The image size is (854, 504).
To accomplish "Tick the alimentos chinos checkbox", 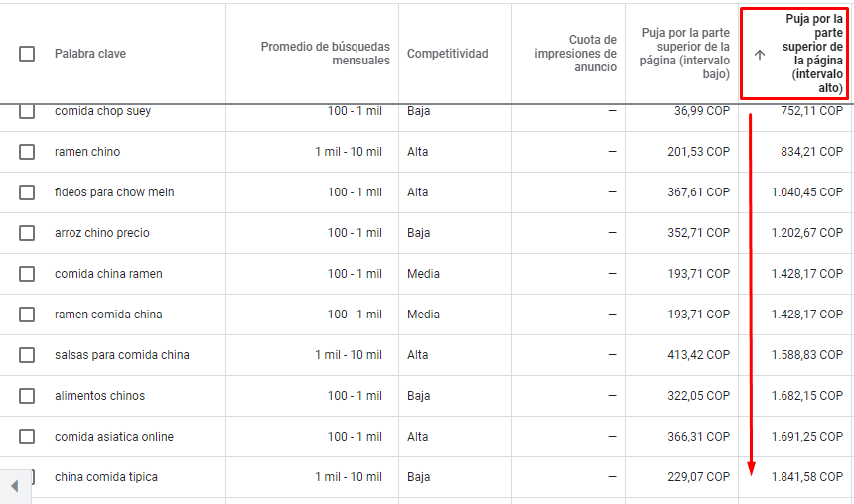I will (x=27, y=396).
